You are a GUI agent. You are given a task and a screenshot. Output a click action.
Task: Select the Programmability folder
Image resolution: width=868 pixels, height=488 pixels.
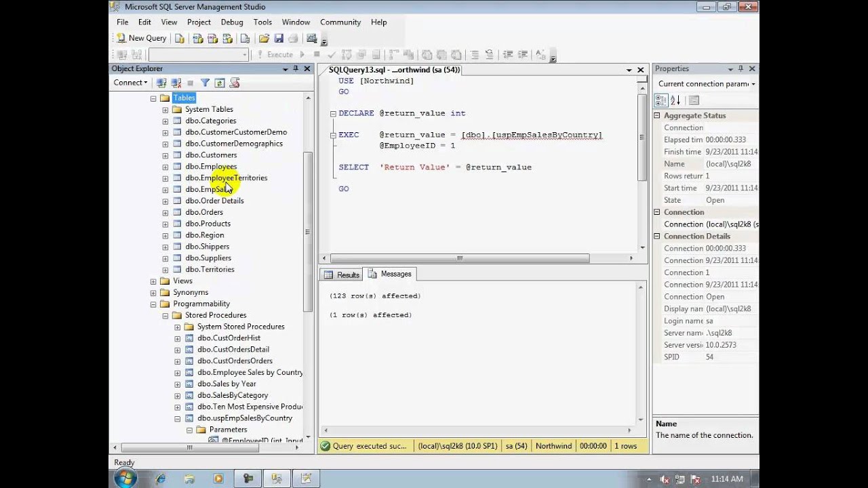click(201, 304)
